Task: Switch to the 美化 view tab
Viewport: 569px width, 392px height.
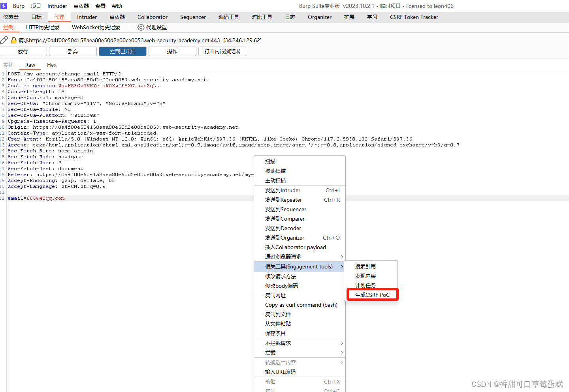Action: [8, 65]
